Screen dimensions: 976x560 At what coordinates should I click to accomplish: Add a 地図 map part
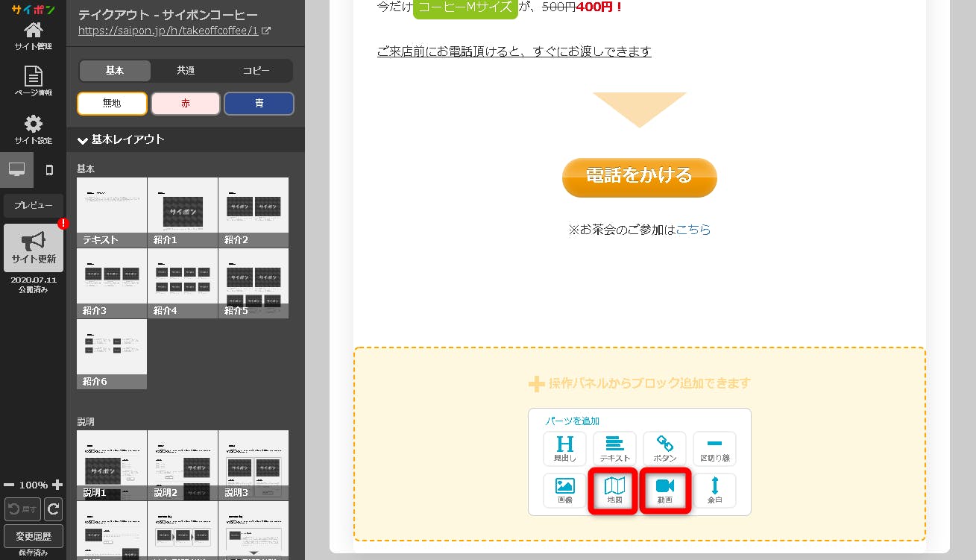(x=614, y=491)
